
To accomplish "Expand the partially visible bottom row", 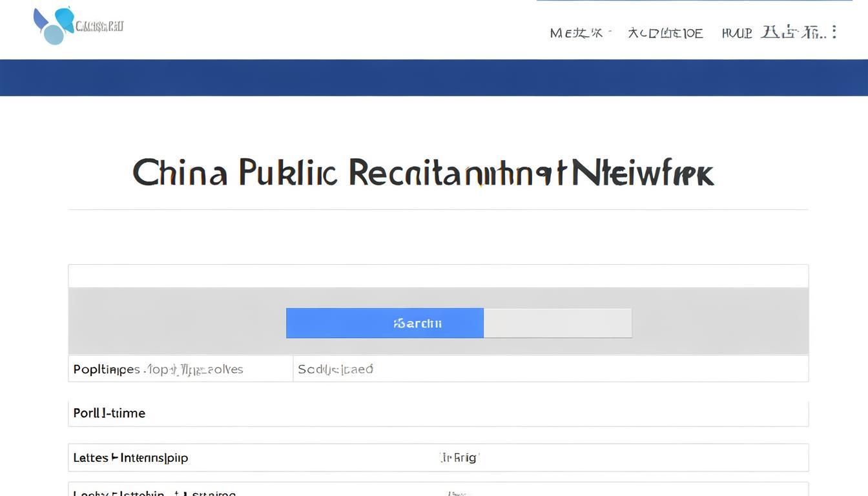I will [439, 490].
